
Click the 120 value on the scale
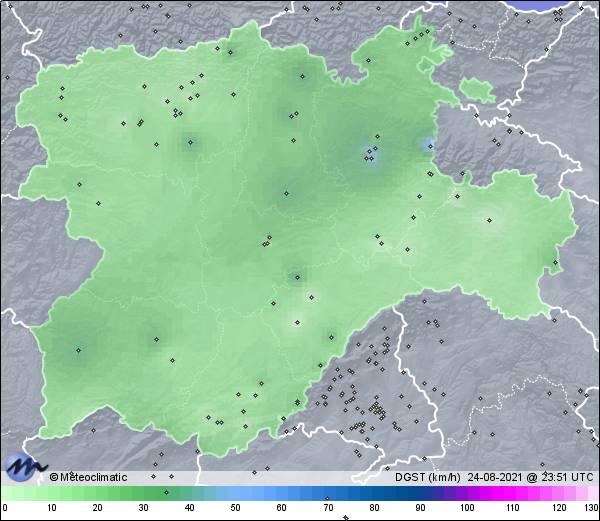559,508
